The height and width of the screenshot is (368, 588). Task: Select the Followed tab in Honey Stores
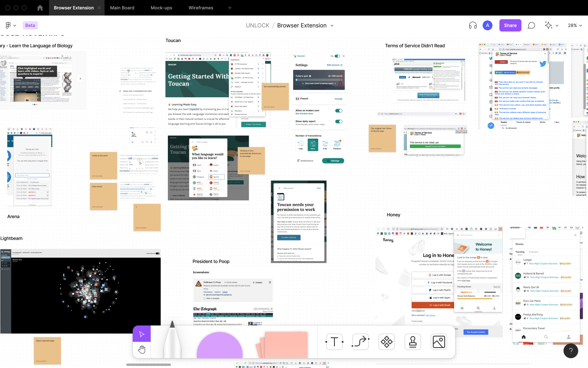click(534, 252)
